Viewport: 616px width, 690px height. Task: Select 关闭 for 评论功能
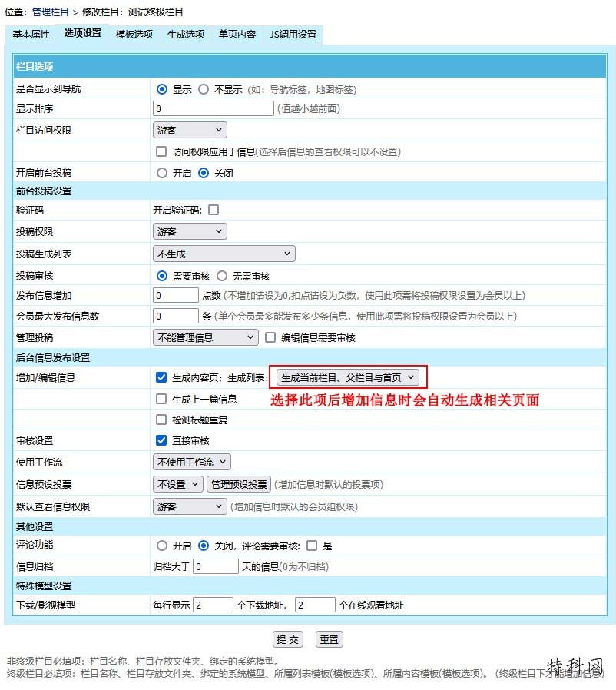204,546
